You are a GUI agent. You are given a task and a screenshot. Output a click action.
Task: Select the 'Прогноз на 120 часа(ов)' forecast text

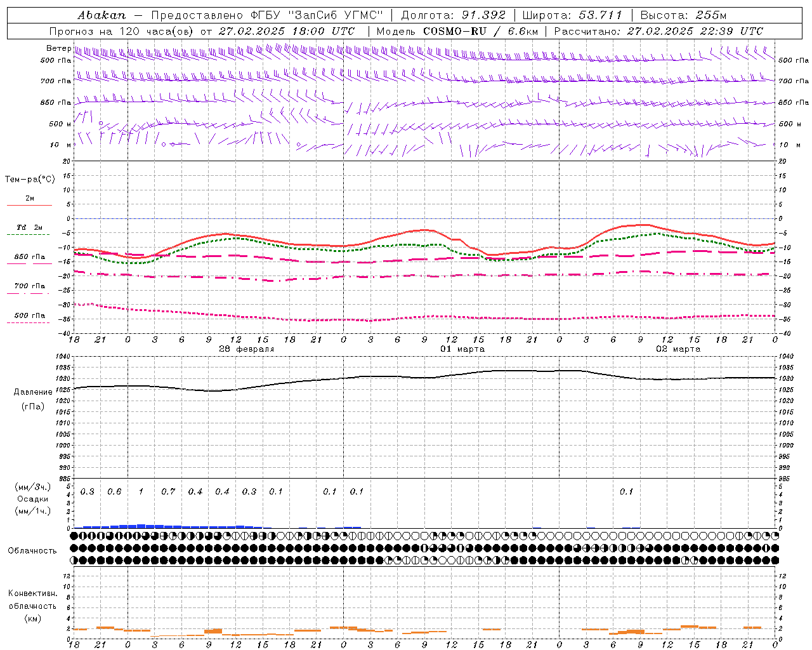(x=122, y=31)
